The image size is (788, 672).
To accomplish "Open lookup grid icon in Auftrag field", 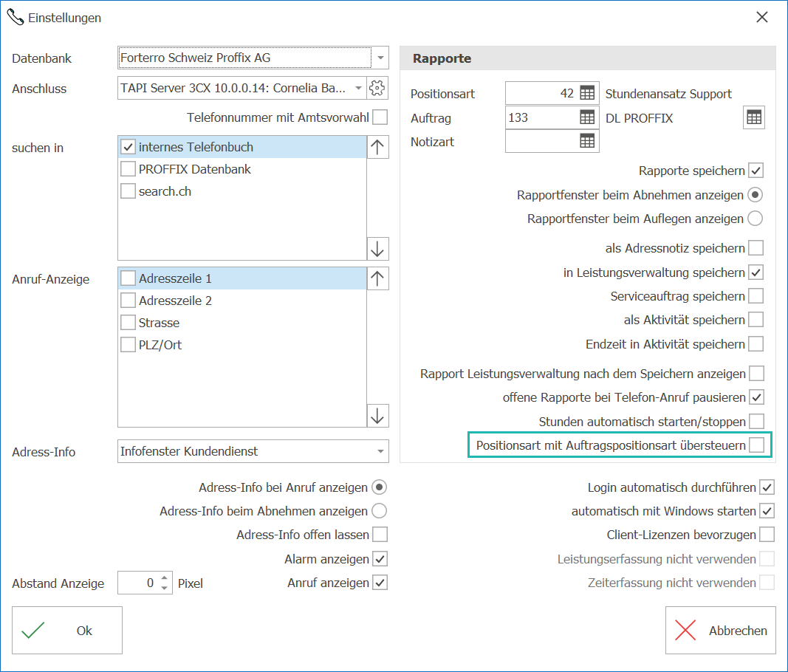I will click(586, 117).
